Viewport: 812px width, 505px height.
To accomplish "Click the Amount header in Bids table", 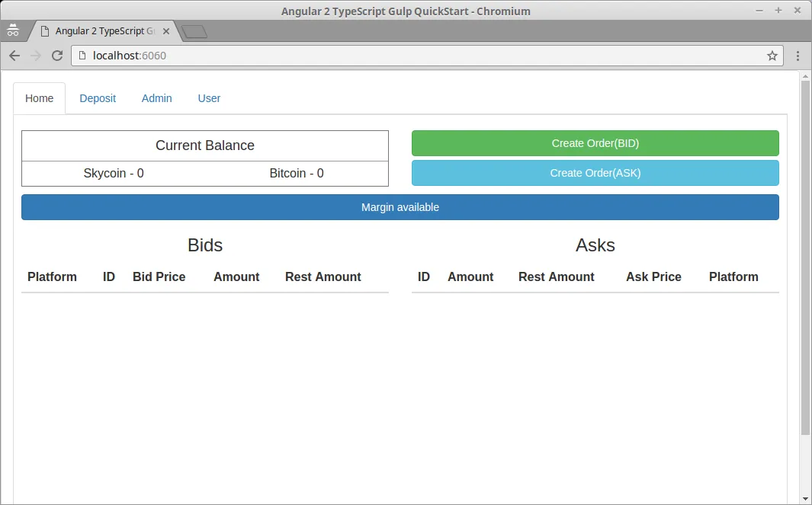I will [x=236, y=276].
